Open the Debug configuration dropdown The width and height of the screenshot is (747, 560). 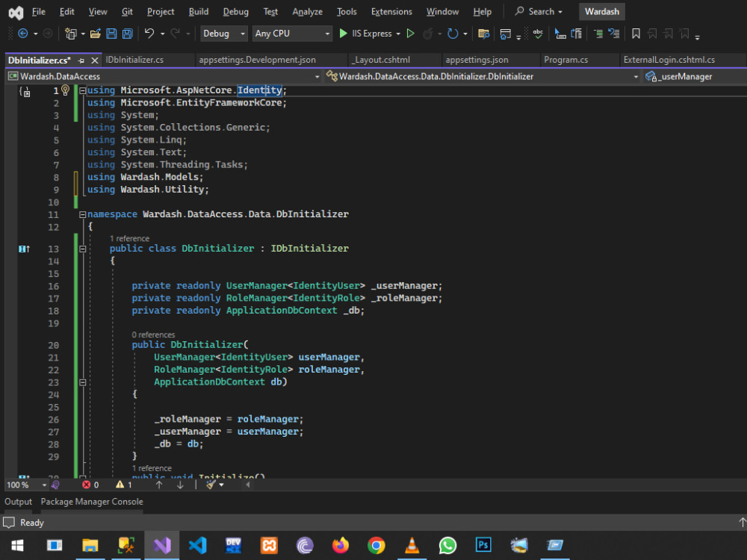pyautogui.click(x=224, y=34)
